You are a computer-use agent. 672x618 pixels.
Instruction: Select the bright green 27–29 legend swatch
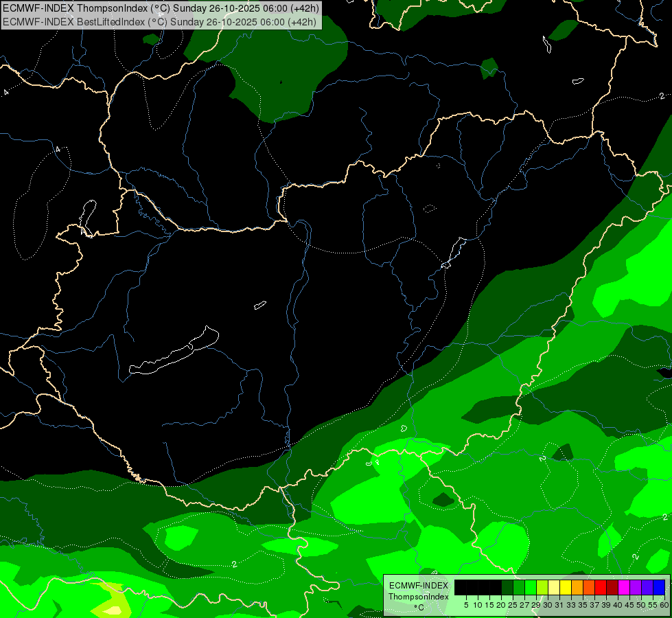(531, 587)
